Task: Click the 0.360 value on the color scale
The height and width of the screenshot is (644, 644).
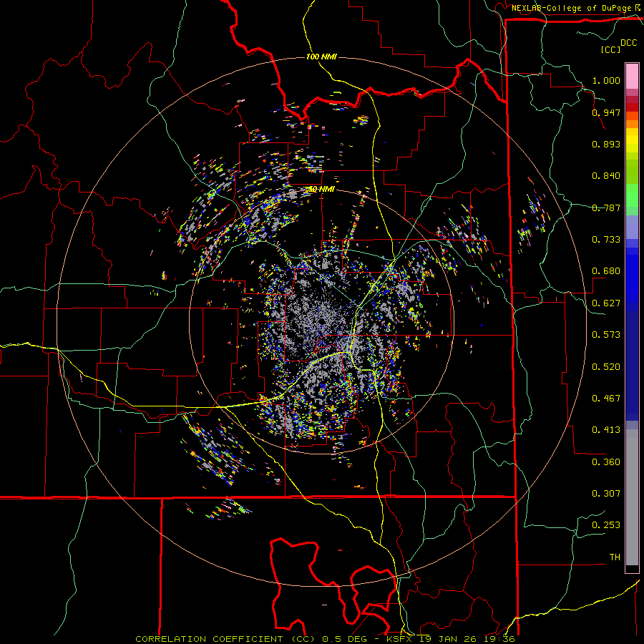Action: click(606, 462)
